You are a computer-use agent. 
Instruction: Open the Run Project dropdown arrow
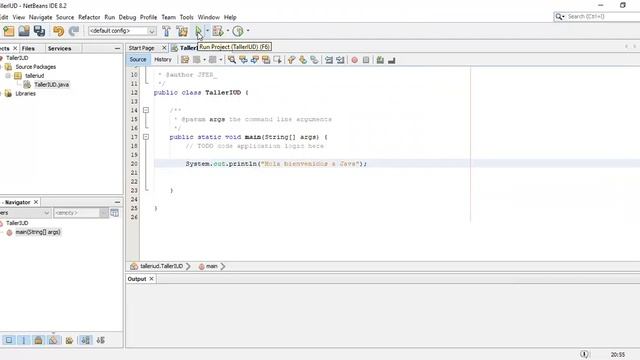coord(207,31)
